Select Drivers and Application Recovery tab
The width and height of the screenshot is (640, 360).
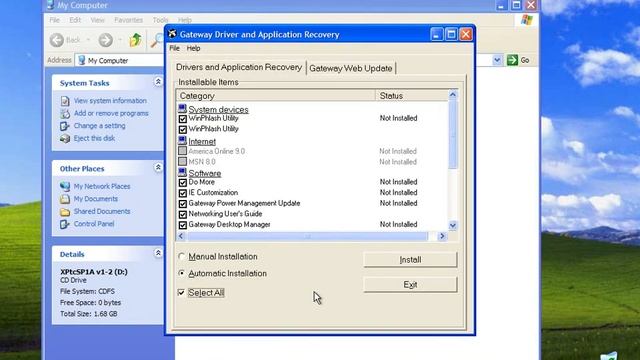coord(239,67)
